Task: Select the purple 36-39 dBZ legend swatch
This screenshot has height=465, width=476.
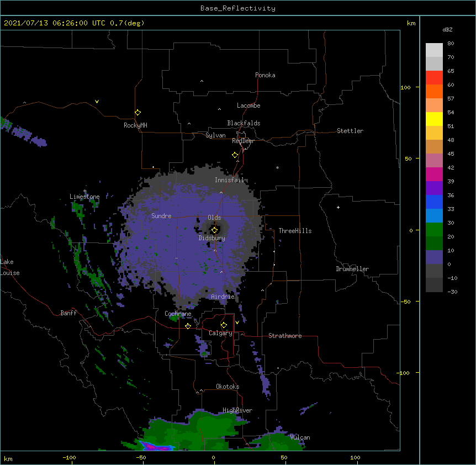Action: pyautogui.click(x=434, y=188)
